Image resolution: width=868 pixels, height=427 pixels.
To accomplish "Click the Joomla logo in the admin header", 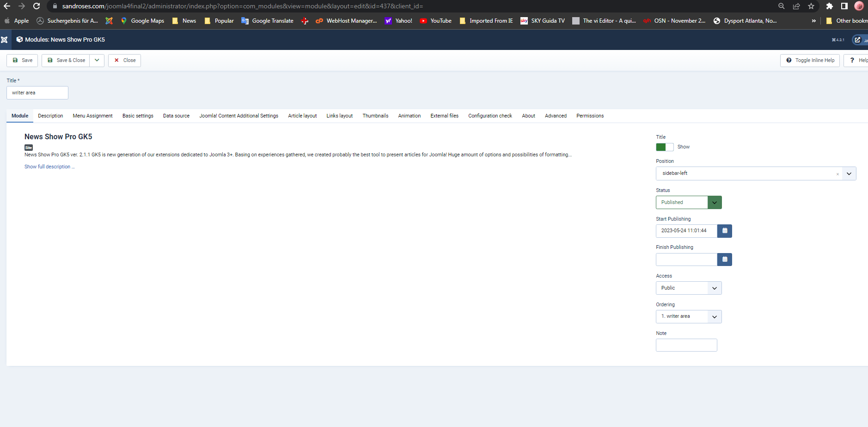I will pyautogui.click(x=4, y=40).
